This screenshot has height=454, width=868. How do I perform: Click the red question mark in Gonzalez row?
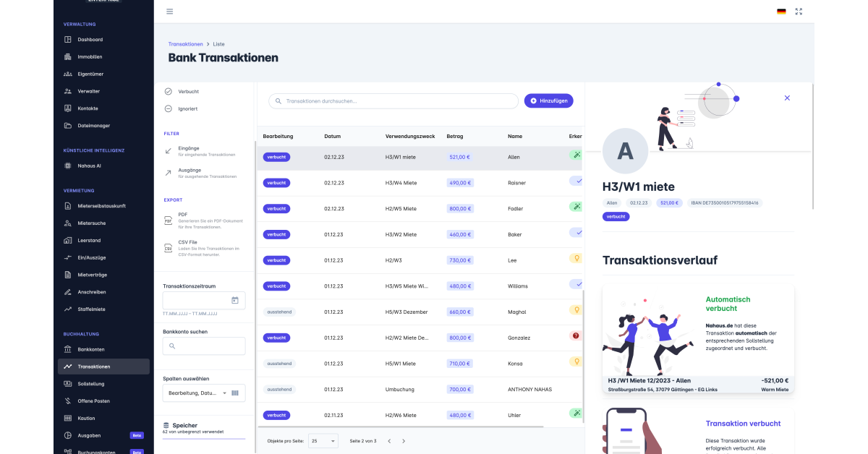point(576,335)
